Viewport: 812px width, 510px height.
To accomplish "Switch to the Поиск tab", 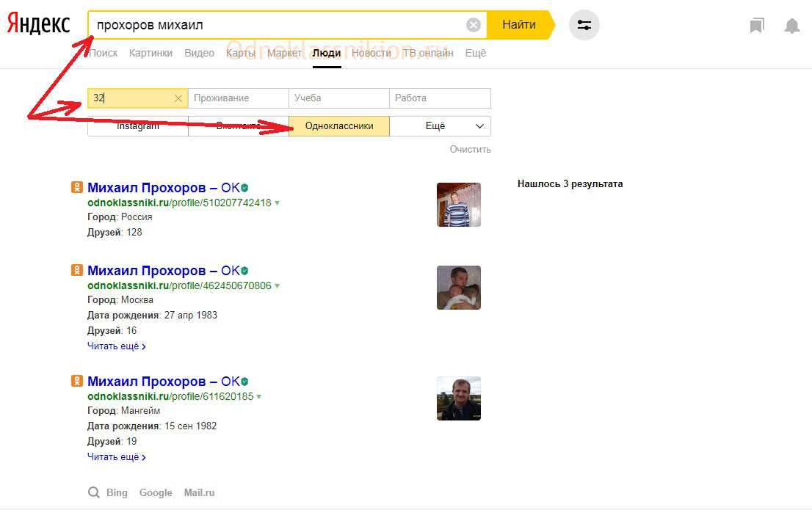I will click(x=103, y=53).
